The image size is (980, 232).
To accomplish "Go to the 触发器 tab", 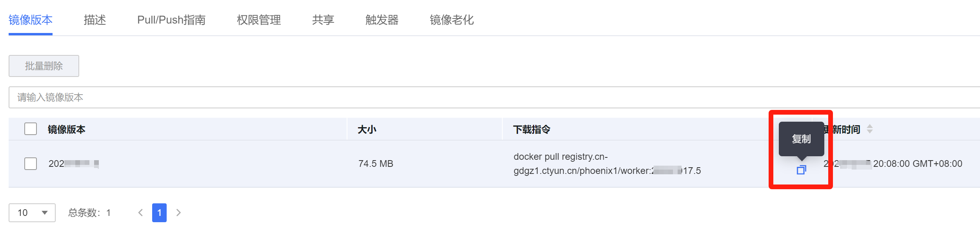I will click(382, 20).
